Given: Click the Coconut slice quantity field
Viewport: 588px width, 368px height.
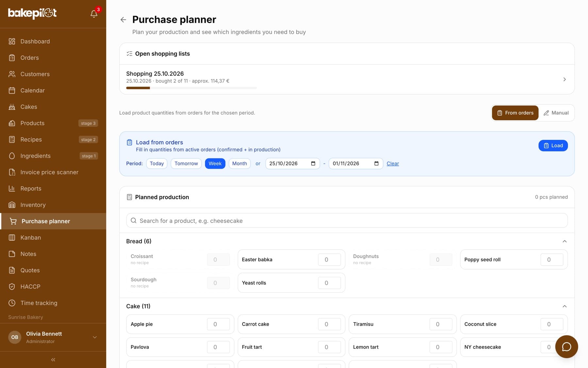Looking at the screenshot, I should tap(552, 324).
